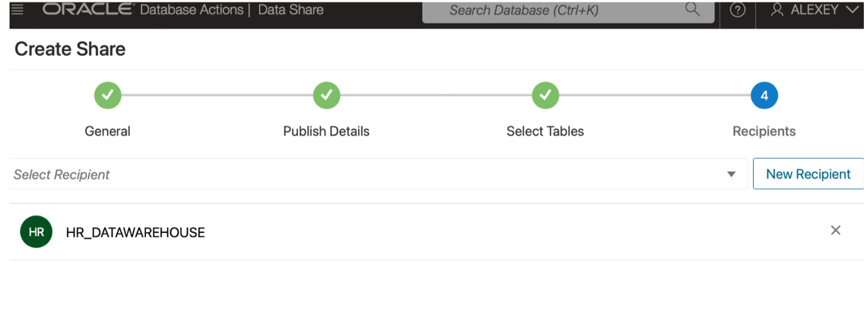Screen dimensions: 868x319
Task: Click the HR avatar badge
Action: pyautogui.click(x=36, y=232)
